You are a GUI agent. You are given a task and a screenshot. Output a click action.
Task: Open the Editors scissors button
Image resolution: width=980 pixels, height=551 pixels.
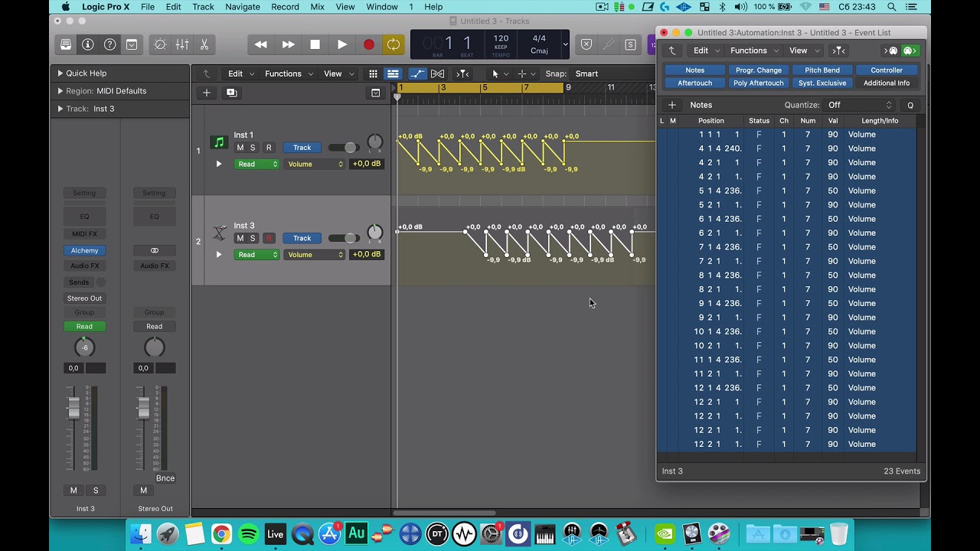point(204,44)
